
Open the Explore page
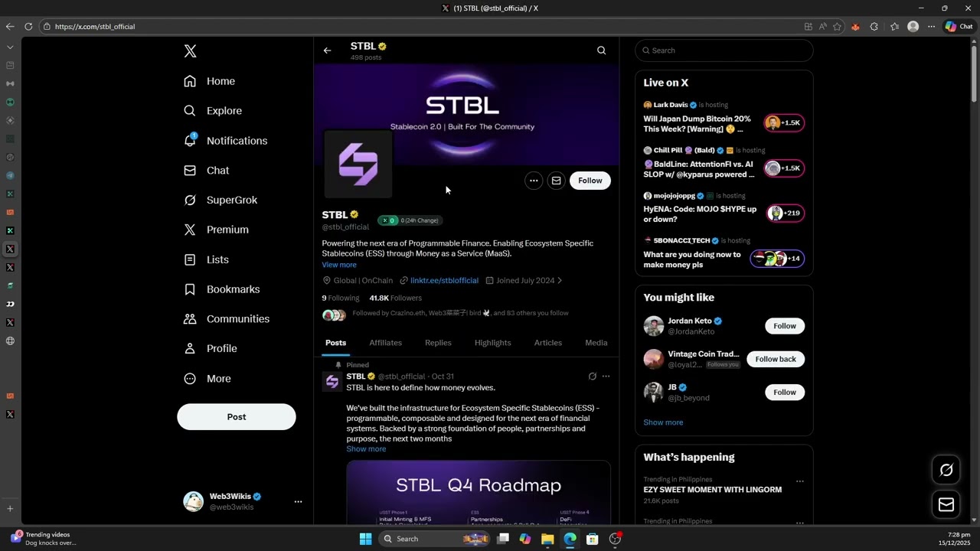[x=213, y=111]
